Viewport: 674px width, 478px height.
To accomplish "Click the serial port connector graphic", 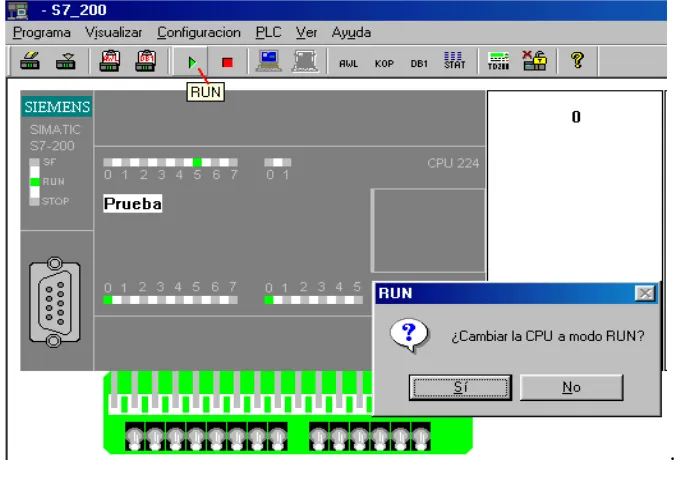I will [55, 302].
